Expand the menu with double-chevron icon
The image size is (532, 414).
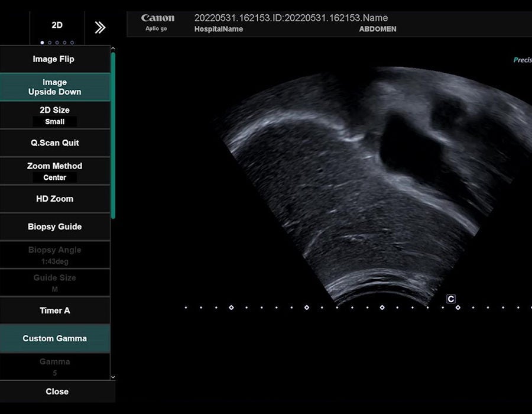coord(100,27)
